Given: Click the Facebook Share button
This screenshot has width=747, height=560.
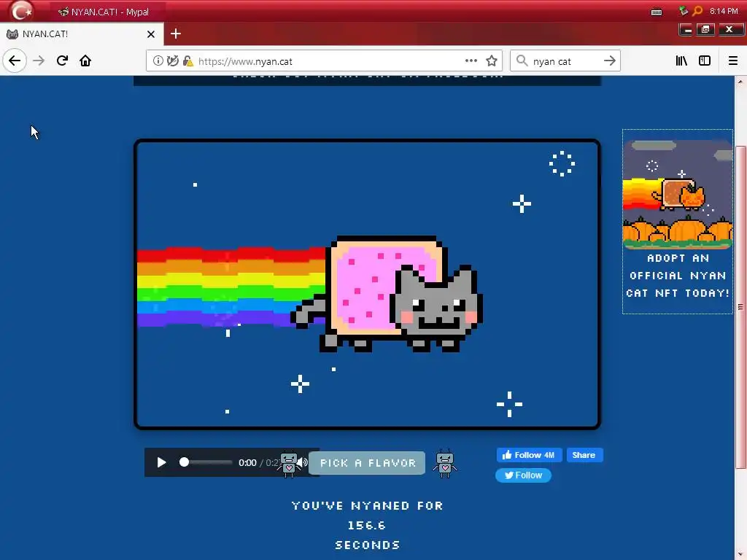Looking at the screenshot, I should click(584, 455).
